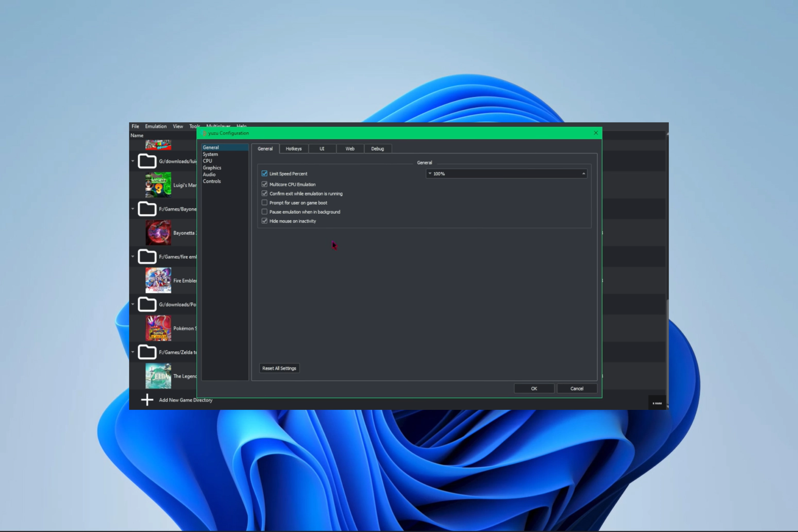Image resolution: width=798 pixels, height=532 pixels.
Task: Click OK to confirm configuration
Action: tap(534, 389)
